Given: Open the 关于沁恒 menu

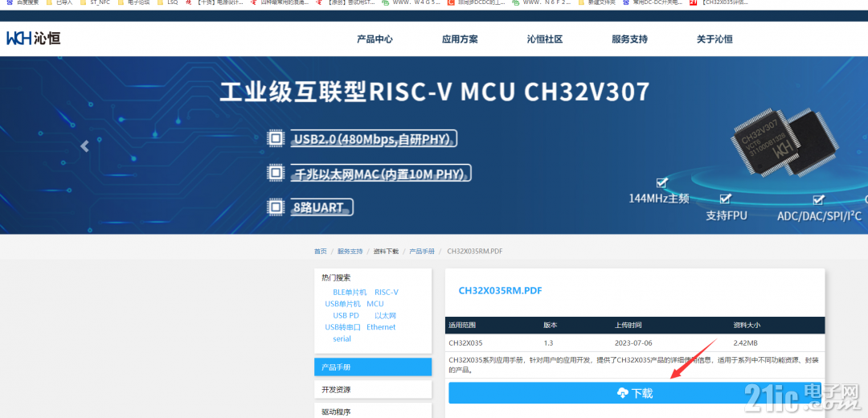Looking at the screenshot, I should [x=714, y=39].
